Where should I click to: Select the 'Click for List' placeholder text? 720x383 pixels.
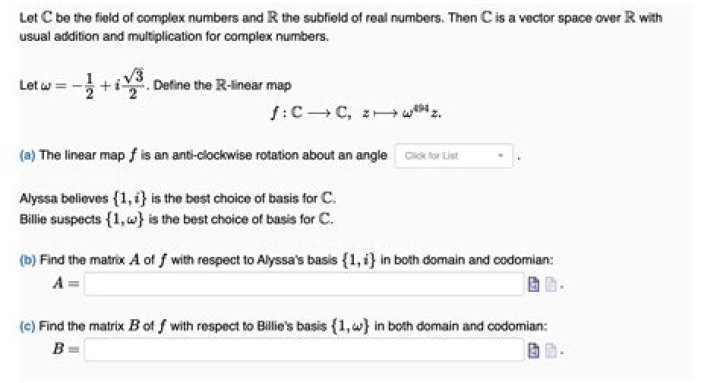click(431, 156)
